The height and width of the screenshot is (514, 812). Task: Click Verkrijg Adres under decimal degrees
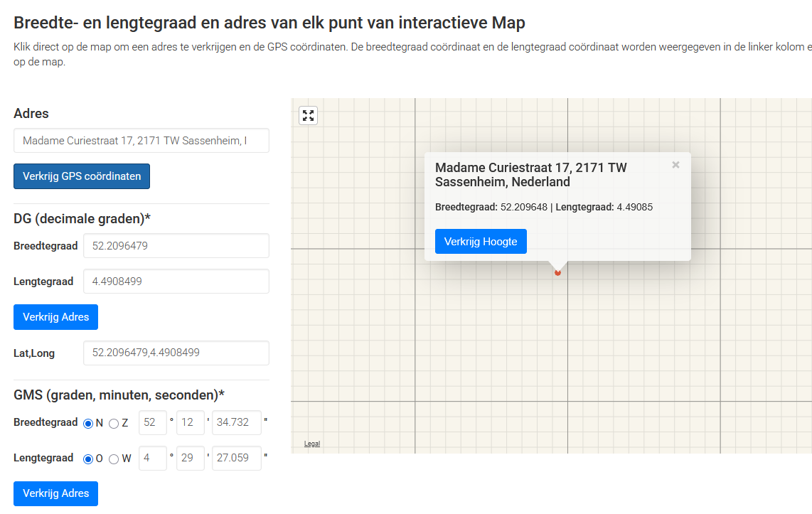(x=55, y=317)
